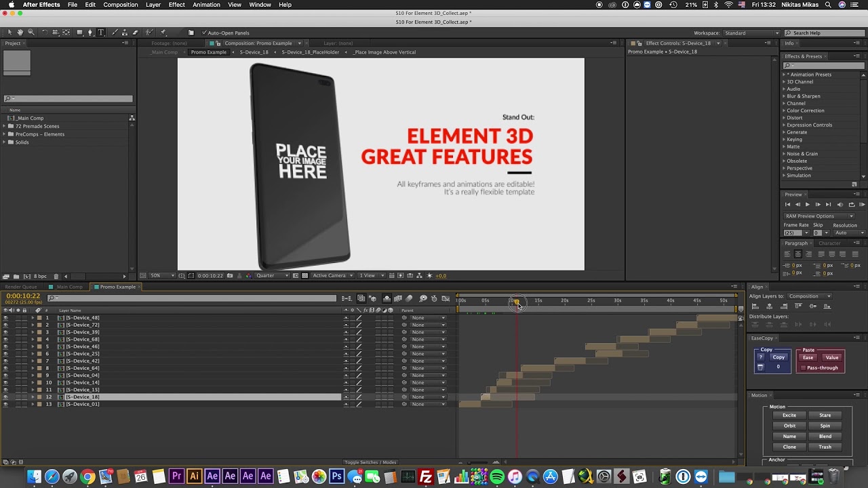
Task: Hide the S-Device_64 layer
Action: click(x=5, y=368)
